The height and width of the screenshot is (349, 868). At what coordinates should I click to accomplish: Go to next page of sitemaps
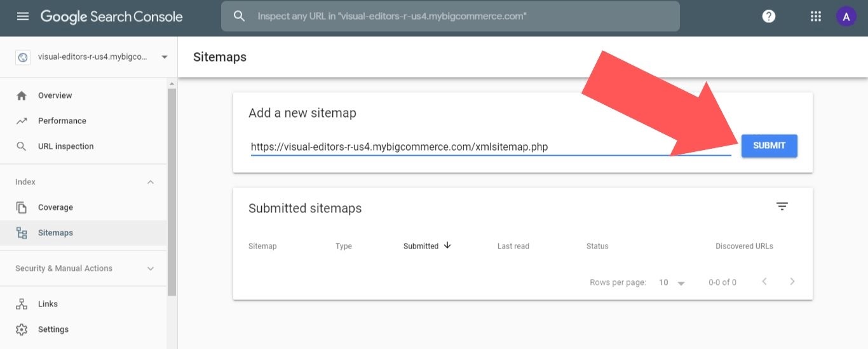792,282
